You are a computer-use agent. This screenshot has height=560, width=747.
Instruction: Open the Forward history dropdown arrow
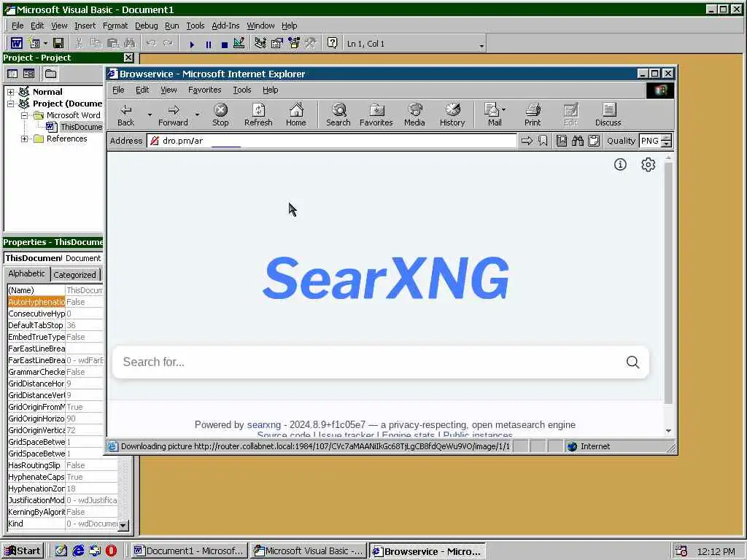point(197,114)
